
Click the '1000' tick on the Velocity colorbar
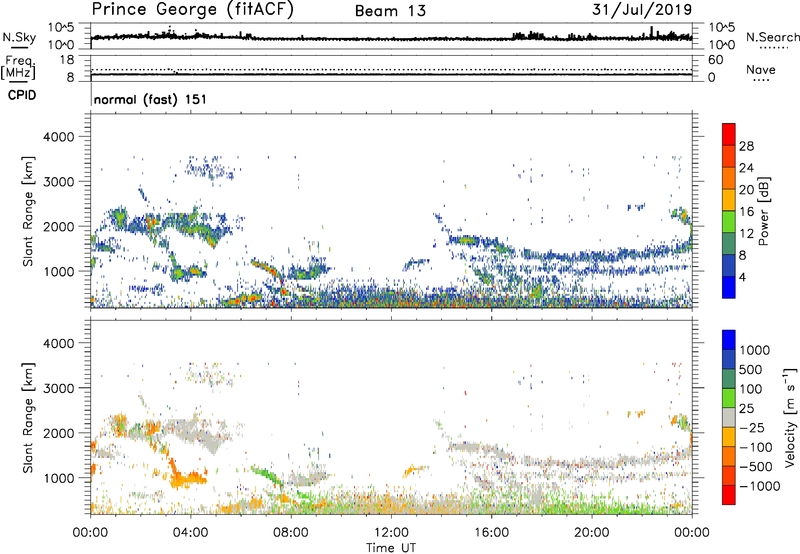click(755, 350)
